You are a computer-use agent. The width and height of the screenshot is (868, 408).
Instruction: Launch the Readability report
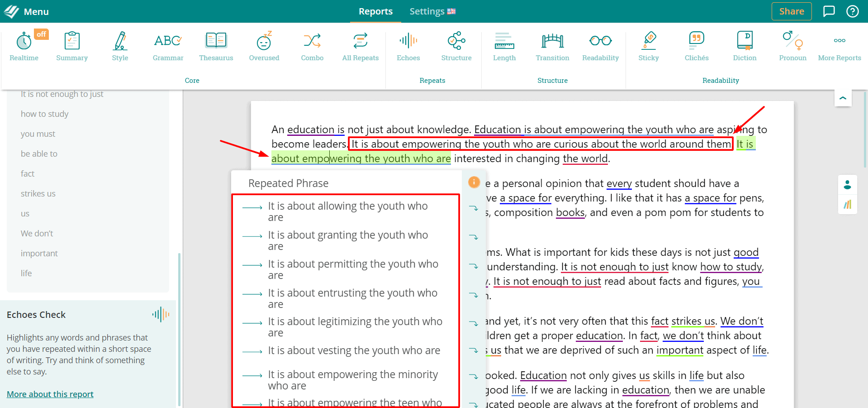[x=600, y=46]
